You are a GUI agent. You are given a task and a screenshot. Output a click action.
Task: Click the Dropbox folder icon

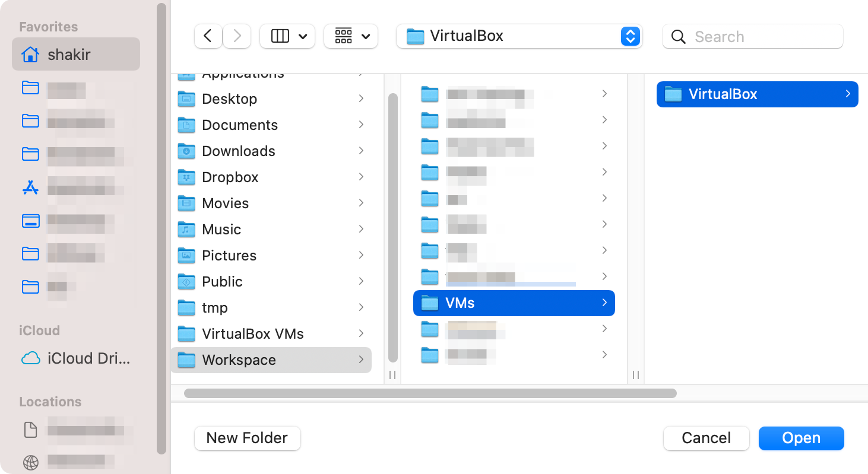pyautogui.click(x=186, y=177)
